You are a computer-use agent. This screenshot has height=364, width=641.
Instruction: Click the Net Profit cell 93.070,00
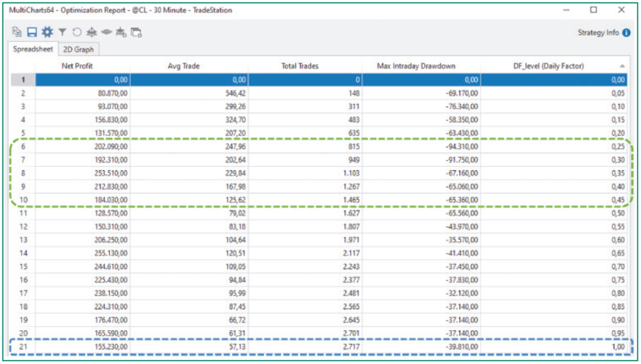click(83, 106)
